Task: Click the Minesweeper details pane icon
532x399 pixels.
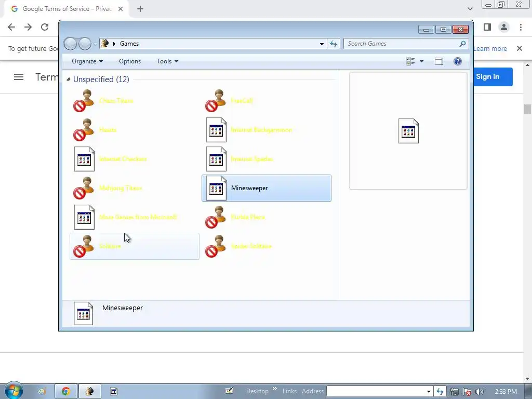Action: click(x=84, y=313)
